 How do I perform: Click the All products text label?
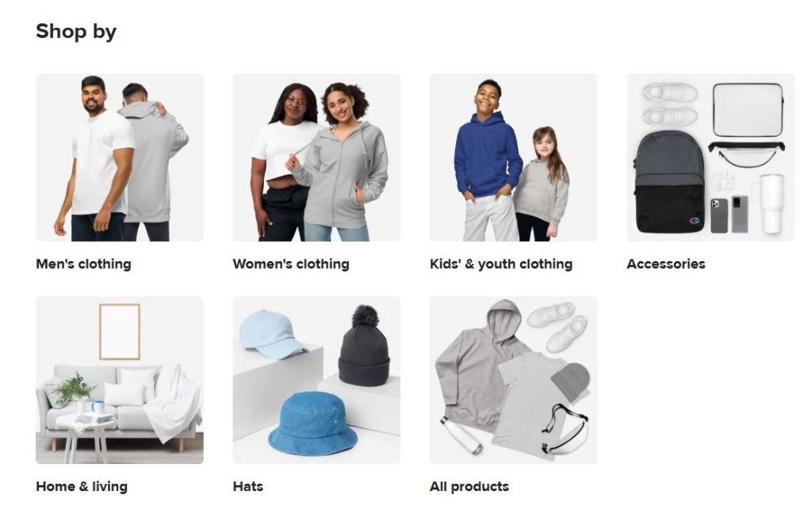[x=469, y=487]
